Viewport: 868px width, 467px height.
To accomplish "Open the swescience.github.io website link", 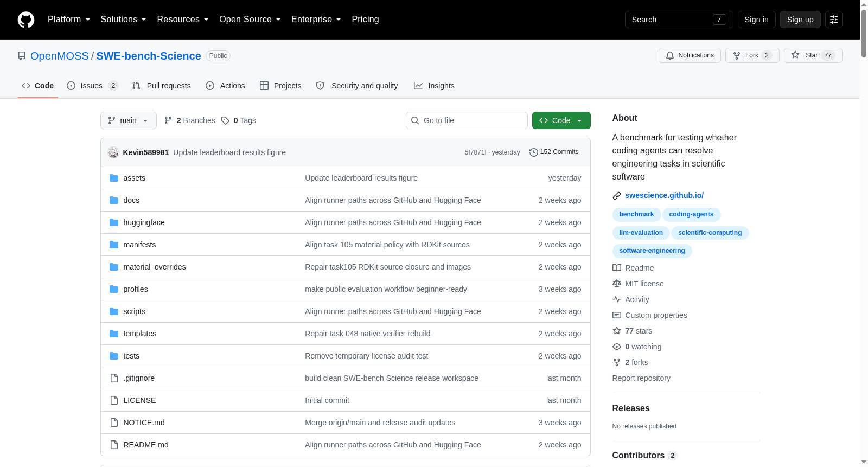I will pos(665,195).
